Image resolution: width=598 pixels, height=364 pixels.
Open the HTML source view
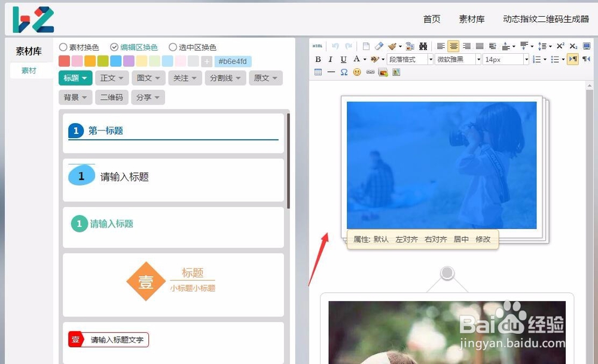point(318,45)
